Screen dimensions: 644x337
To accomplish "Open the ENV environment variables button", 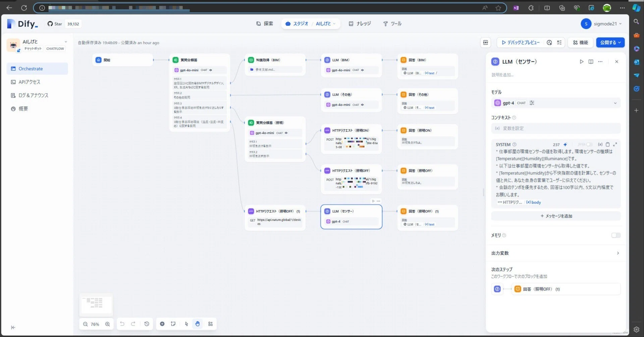I will [485, 42].
